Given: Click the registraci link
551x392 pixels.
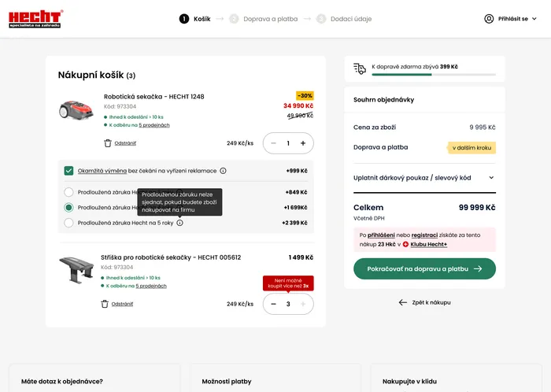Looking at the screenshot, I should (x=424, y=235).
